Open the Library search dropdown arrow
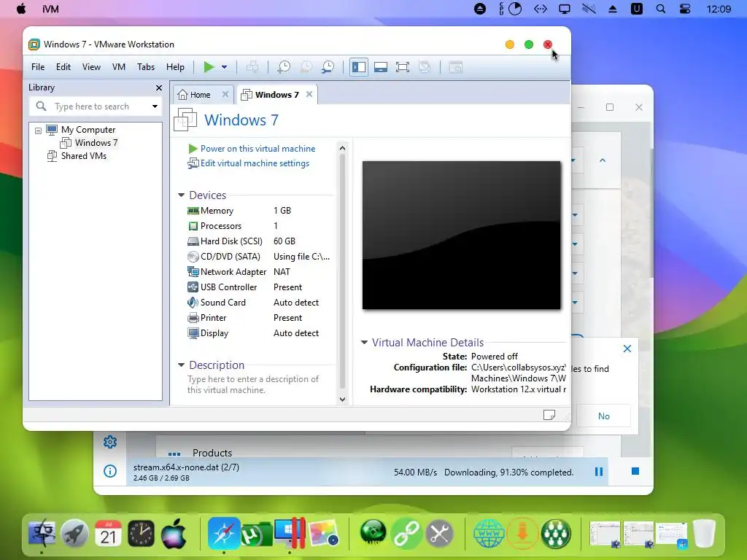This screenshot has height=560, width=747. 155,106
